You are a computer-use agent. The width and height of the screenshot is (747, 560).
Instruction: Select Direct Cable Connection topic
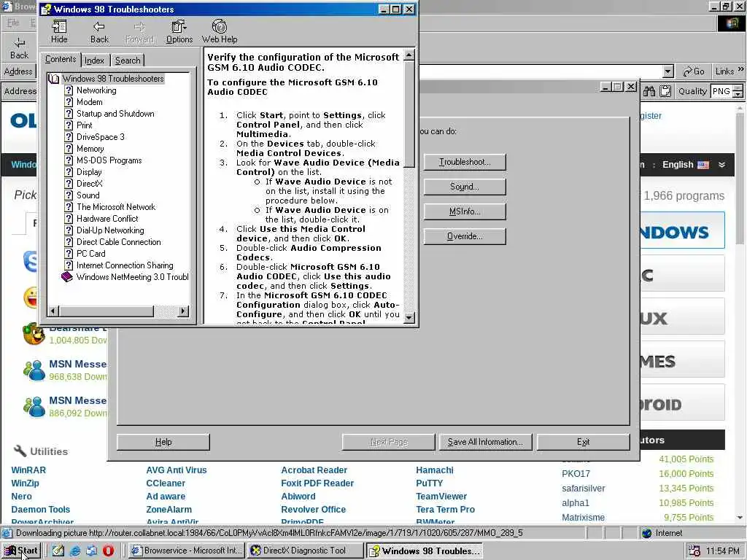pos(119,242)
